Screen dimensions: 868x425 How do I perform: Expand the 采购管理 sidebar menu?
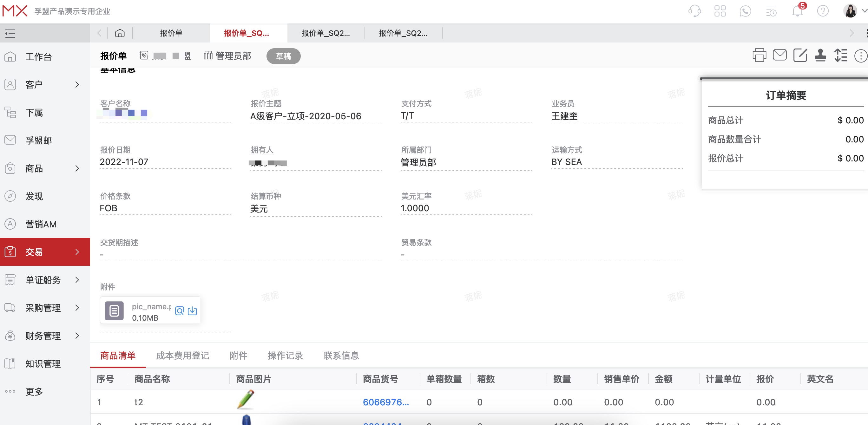click(x=45, y=308)
